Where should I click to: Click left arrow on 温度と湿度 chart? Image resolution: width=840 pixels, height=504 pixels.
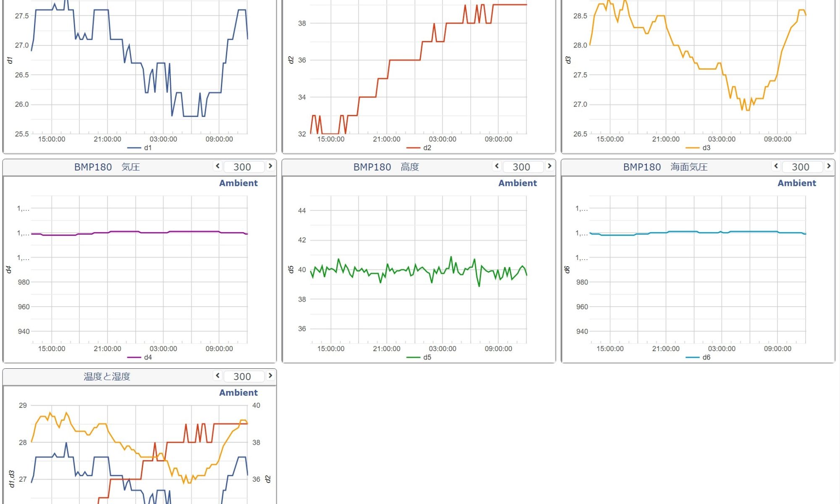click(x=218, y=376)
